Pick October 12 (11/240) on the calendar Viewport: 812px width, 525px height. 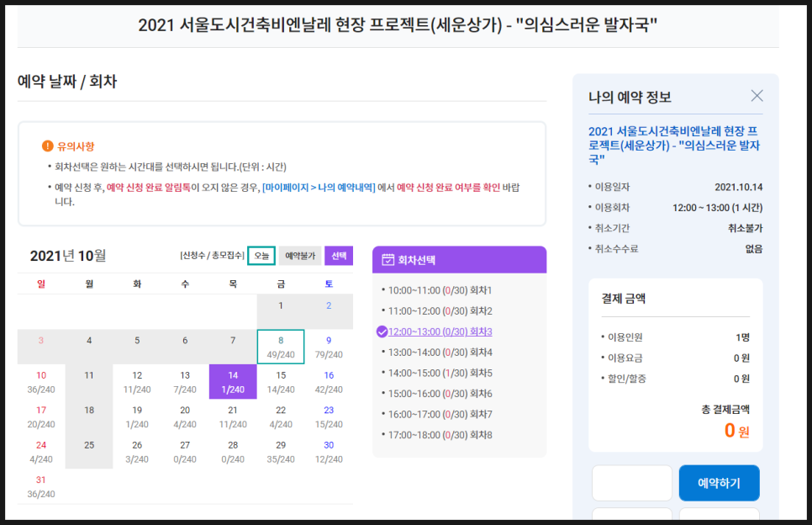(x=137, y=382)
